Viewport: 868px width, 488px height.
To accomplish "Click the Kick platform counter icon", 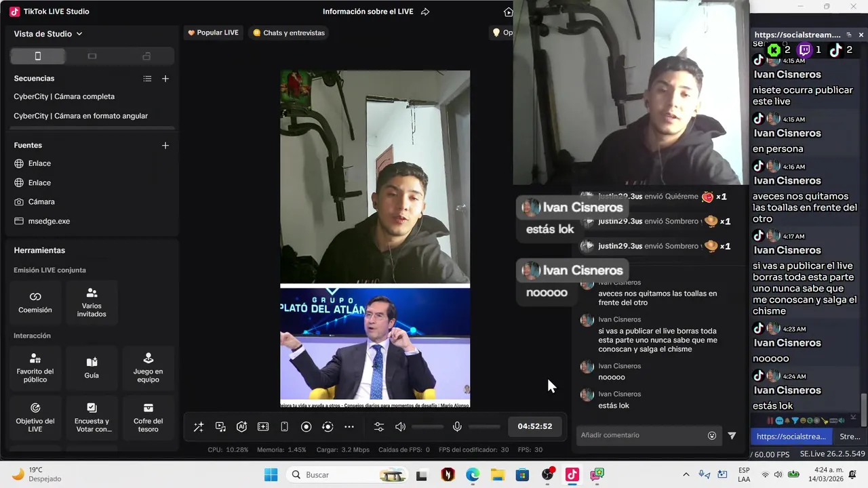I will (774, 49).
